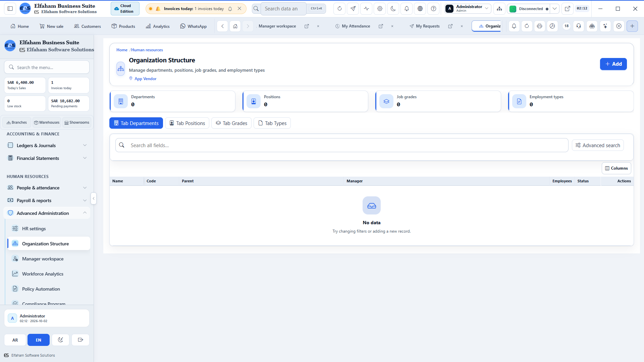The height and width of the screenshot is (362, 644).
Task: Open the Administrator user dropdown
Action: tap(468, 9)
